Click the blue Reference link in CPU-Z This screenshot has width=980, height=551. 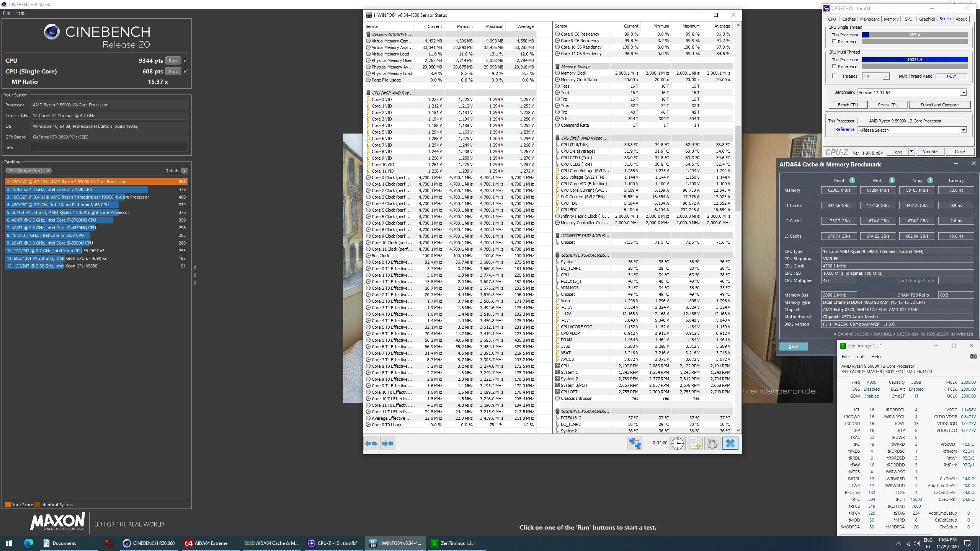pos(844,129)
